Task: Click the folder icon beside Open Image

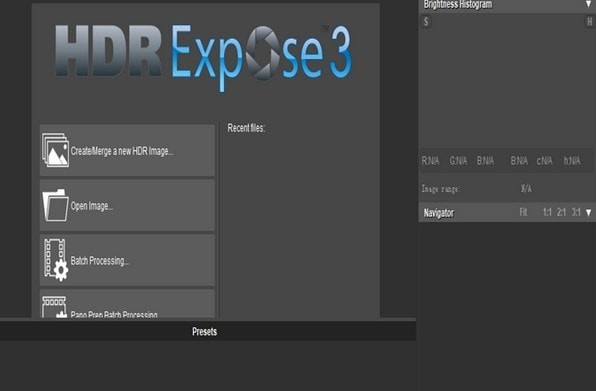Action: tap(55, 205)
